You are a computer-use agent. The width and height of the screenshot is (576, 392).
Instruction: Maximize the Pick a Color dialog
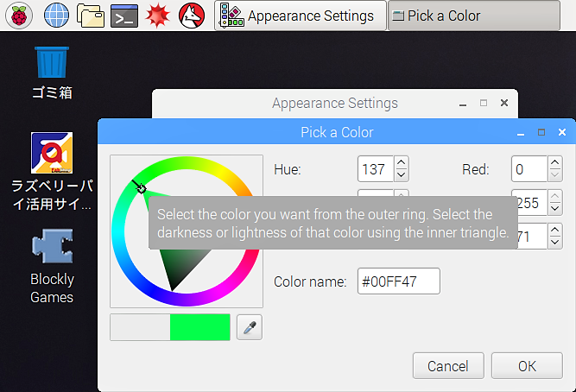tap(541, 132)
